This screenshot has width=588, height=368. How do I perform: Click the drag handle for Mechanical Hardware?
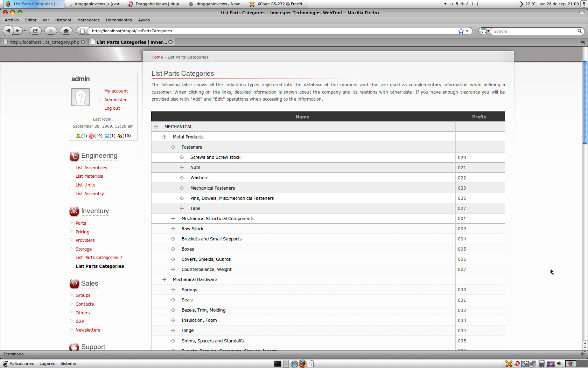(164, 280)
